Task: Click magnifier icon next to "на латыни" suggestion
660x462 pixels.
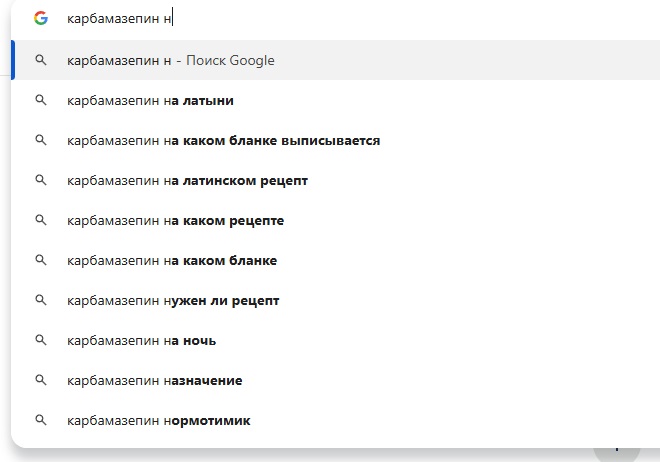Action: click(x=41, y=100)
